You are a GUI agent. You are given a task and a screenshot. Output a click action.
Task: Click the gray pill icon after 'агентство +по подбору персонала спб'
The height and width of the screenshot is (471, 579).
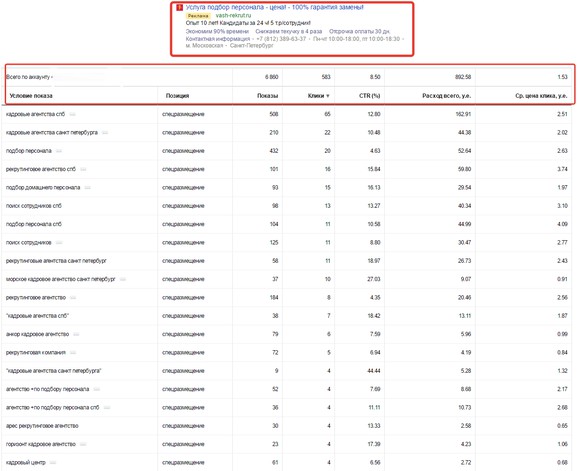point(107,408)
